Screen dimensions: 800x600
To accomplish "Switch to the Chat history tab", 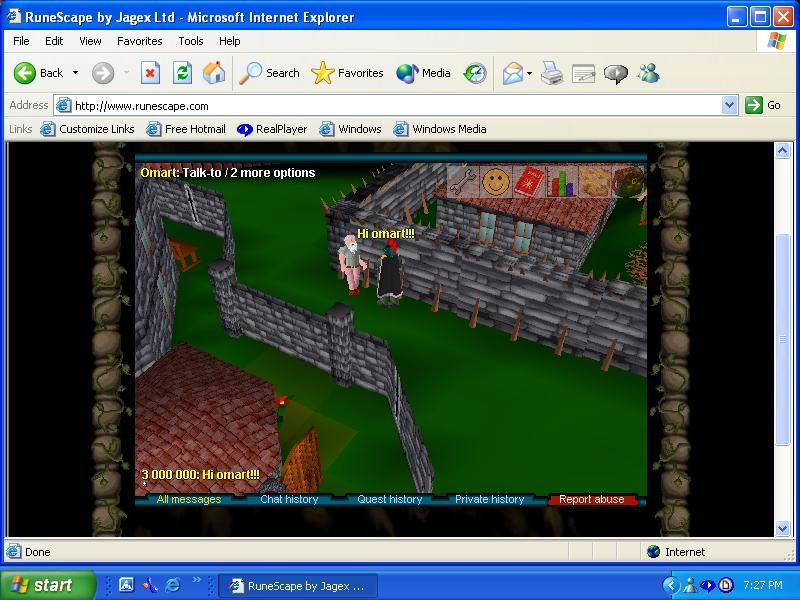I will (x=289, y=499).
